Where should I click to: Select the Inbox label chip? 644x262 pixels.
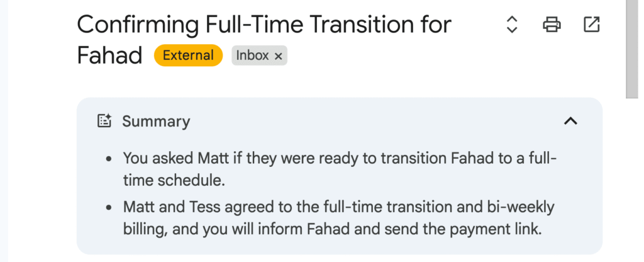252,55
